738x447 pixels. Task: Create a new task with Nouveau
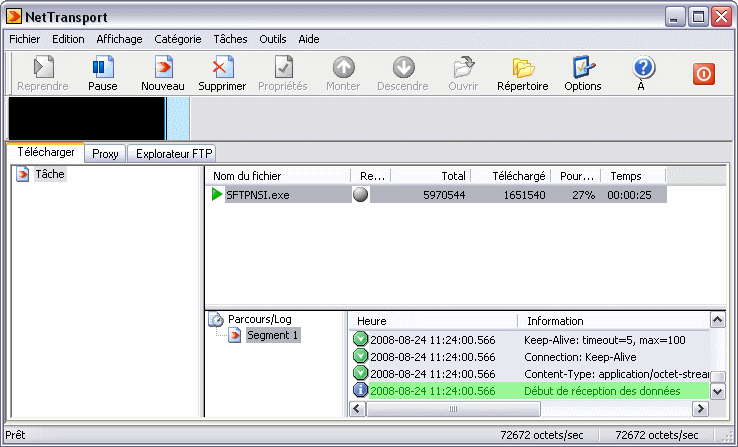pos(163,68)
